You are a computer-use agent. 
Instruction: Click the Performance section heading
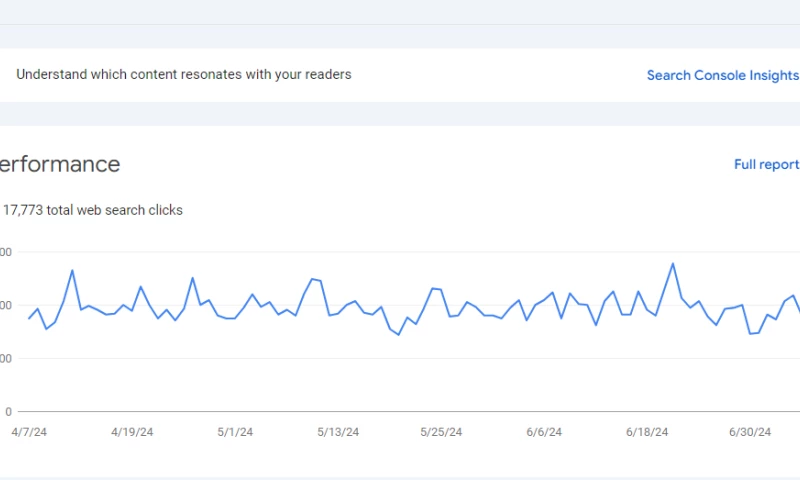[60, 165]
